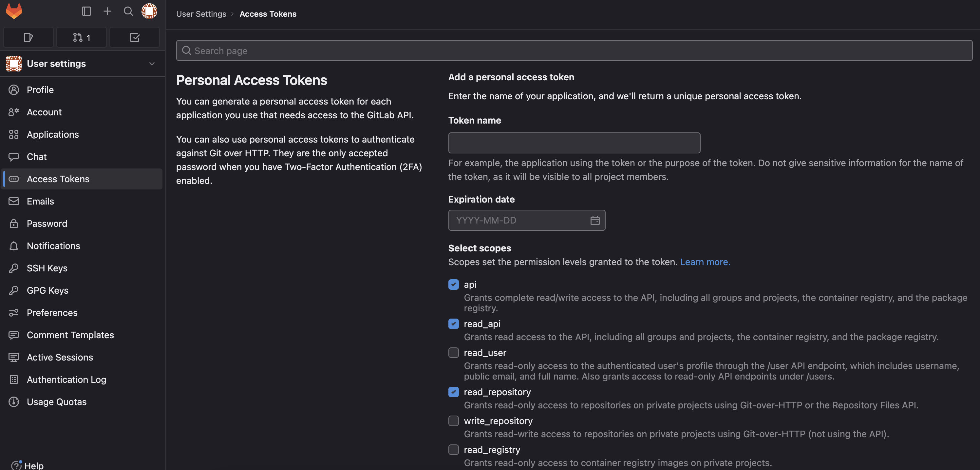This screenshot has width=980, height=470.
Task: Click the write_repository scope label
Action: (x=498, y=421)
